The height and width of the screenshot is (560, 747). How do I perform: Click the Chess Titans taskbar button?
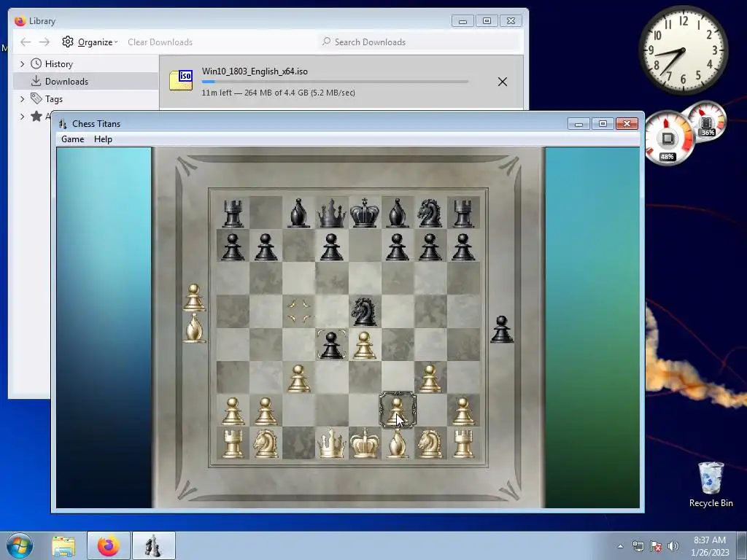(153, 545)
